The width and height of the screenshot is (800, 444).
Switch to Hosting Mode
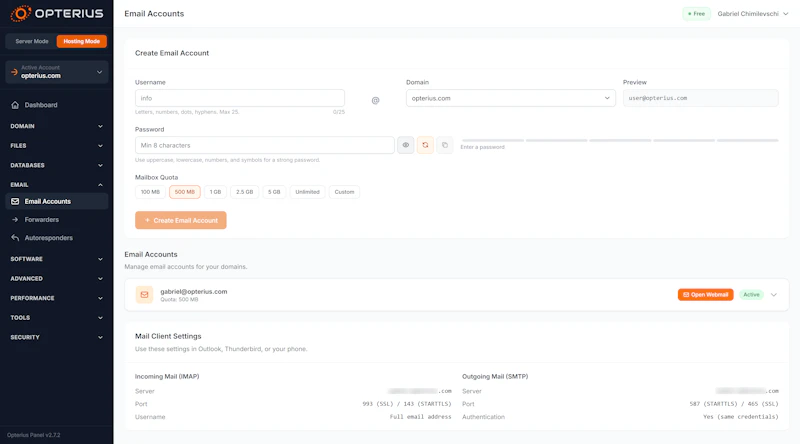[x=82, y=41]
